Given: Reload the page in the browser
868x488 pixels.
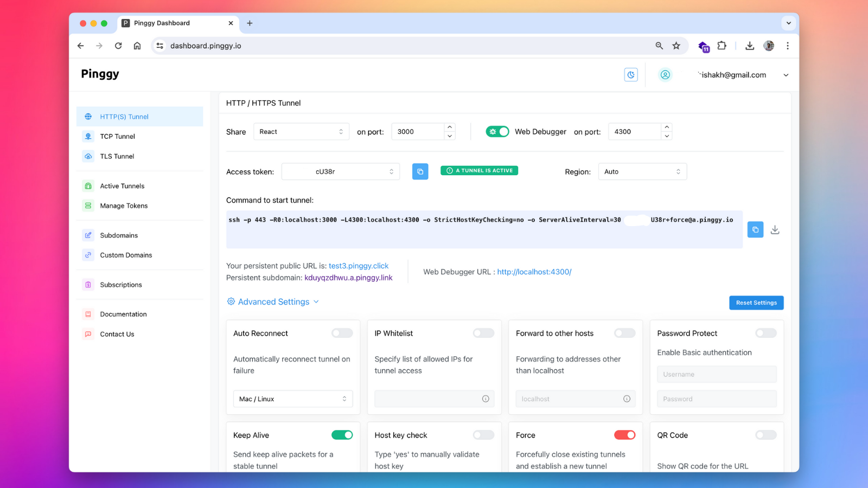Looking at the screenshot, I should [118, 46].
